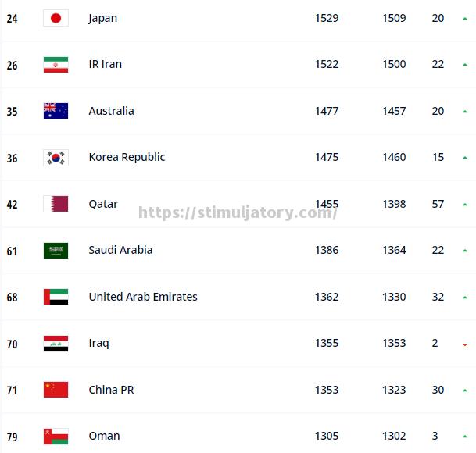Click the United Arab Emirates flag
This screenshot has height=453, width=476.
[x=55, y=297]
